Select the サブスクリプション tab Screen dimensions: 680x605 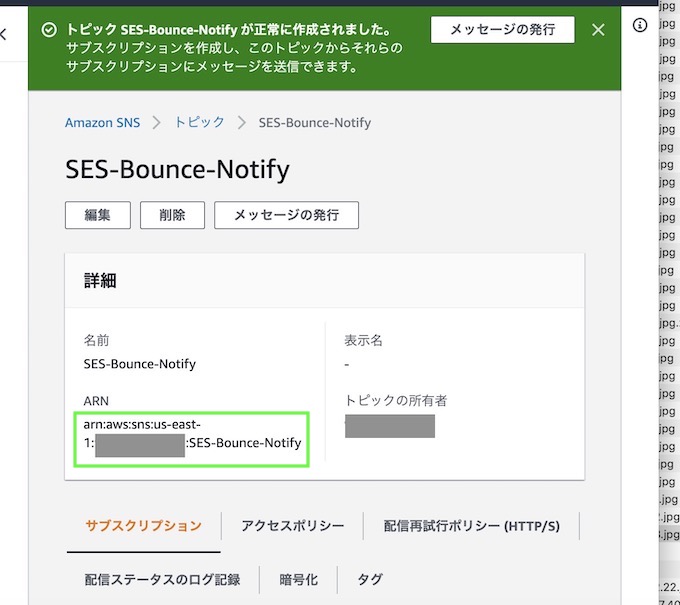point(144,526)
